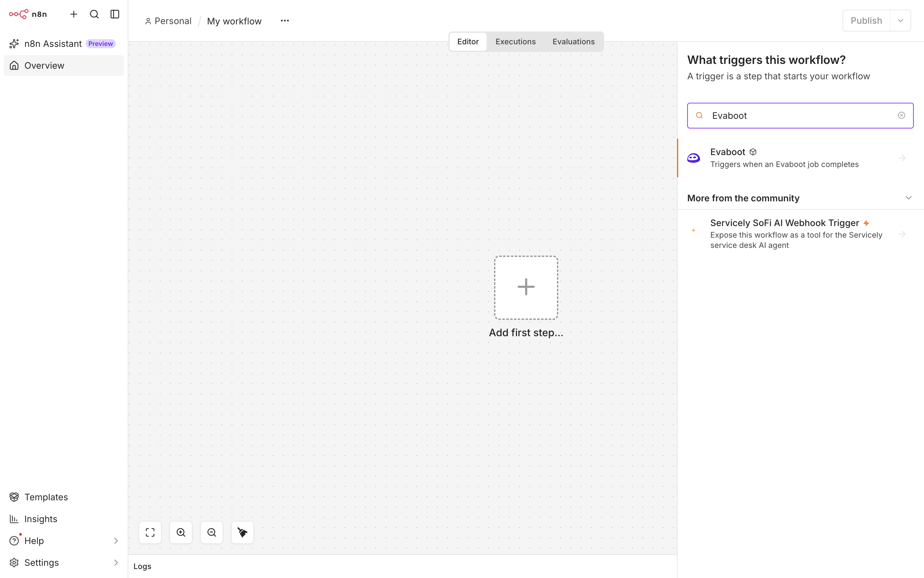Click the Evaboot search input field
This screenshot has width=924, height=578.
pyautogui.click(x=800, y=116)
